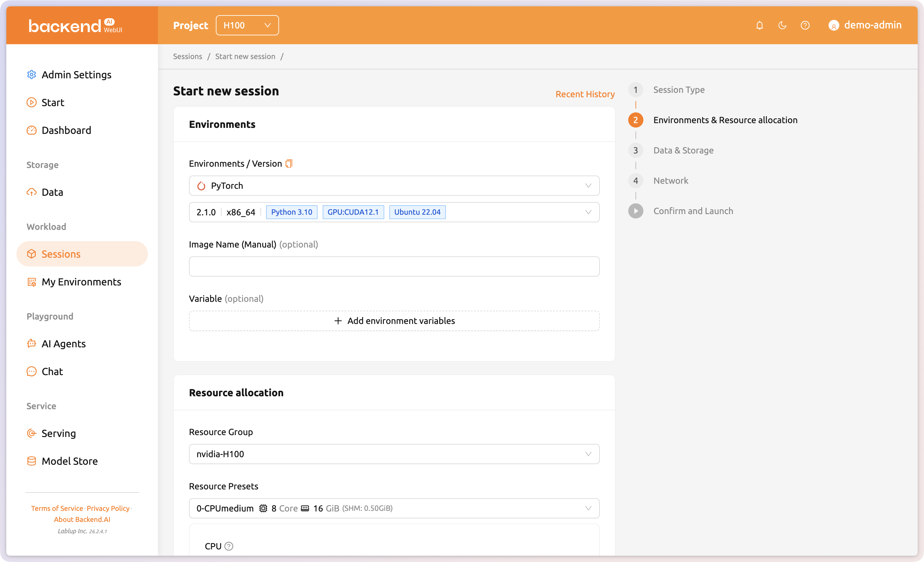The width and height of the screenshot is (924, 562).
Task: Go to the Dashboard page
Action: point(66,130)
